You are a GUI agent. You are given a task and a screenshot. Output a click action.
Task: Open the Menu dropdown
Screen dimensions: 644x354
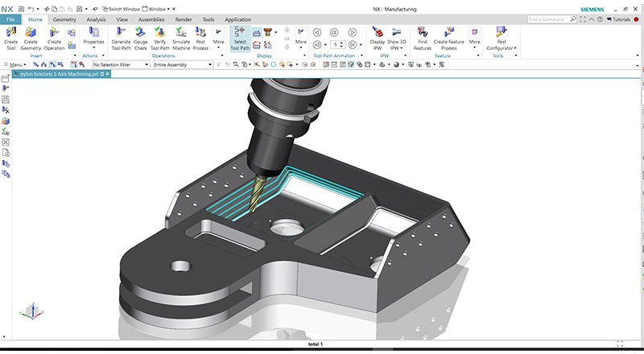pyautogui.click(x=15, y=64)
